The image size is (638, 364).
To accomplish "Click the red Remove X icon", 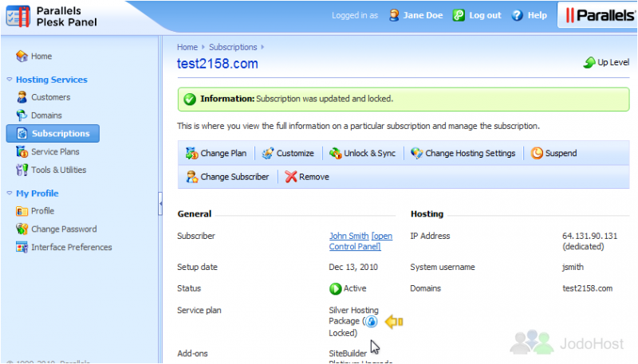I will 290,177.
